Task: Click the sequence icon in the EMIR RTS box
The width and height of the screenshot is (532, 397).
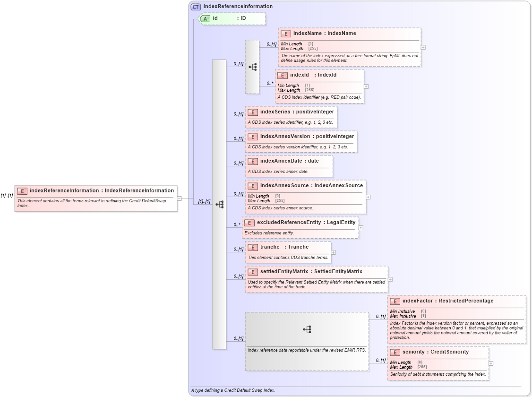Action: pos(308,329)
